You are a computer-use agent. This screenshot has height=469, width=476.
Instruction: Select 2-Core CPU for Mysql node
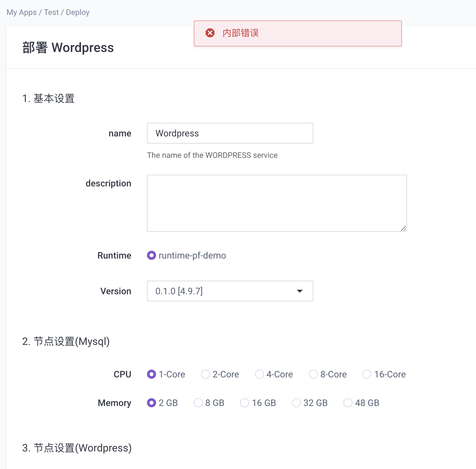coord(205,374)
